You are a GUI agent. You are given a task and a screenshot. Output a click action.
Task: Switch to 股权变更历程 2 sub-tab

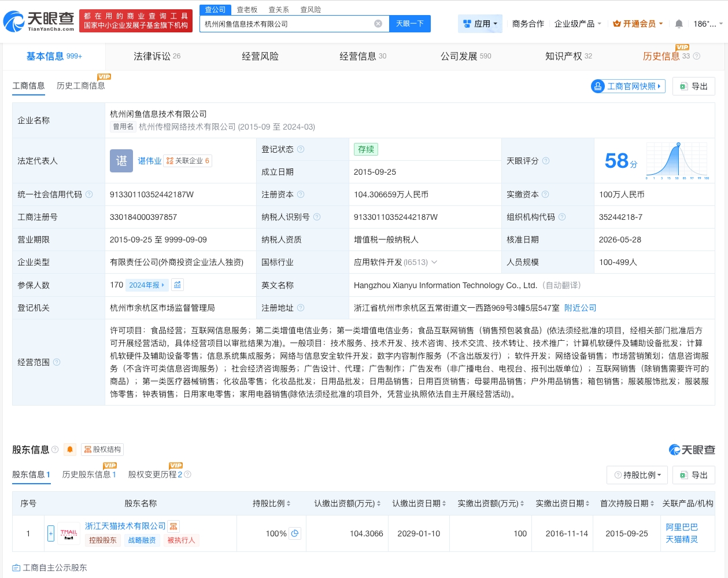pyautogui.click(x=155, y=474)
